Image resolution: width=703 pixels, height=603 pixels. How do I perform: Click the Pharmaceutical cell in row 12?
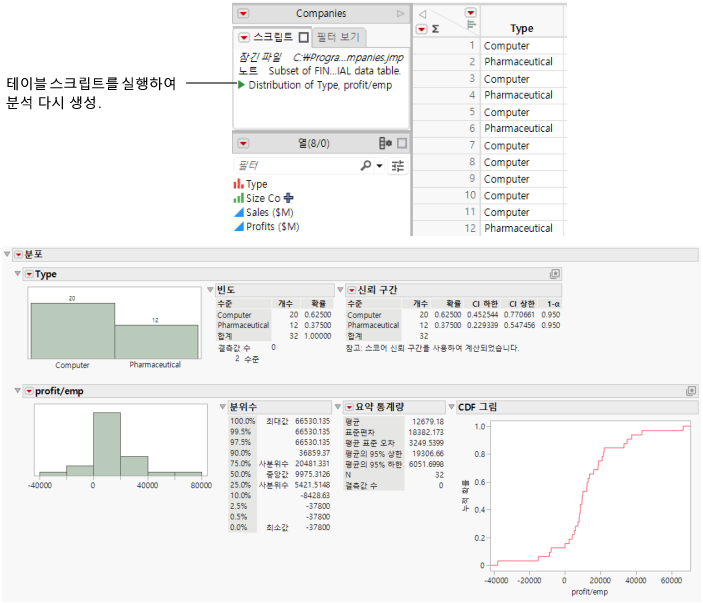518,228
